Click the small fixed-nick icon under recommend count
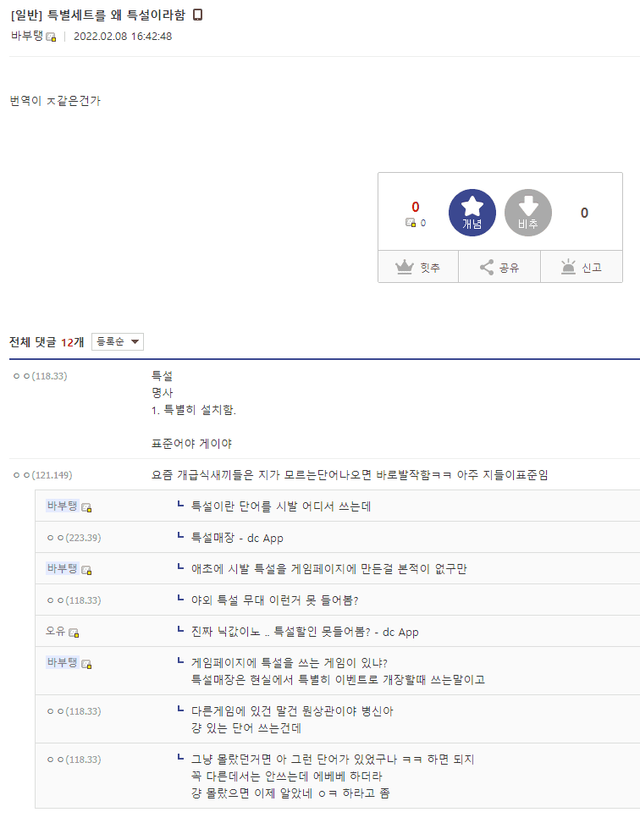This screenshot has height=819, width=640. click(410, 223)
